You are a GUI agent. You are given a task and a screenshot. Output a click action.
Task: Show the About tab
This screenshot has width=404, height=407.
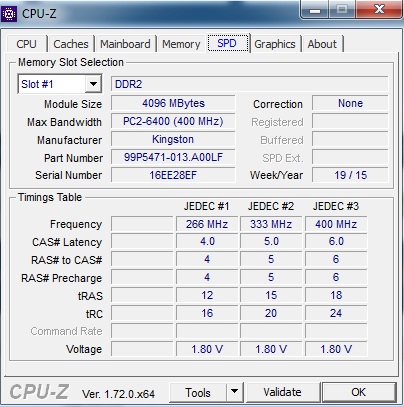coord(322,44)
